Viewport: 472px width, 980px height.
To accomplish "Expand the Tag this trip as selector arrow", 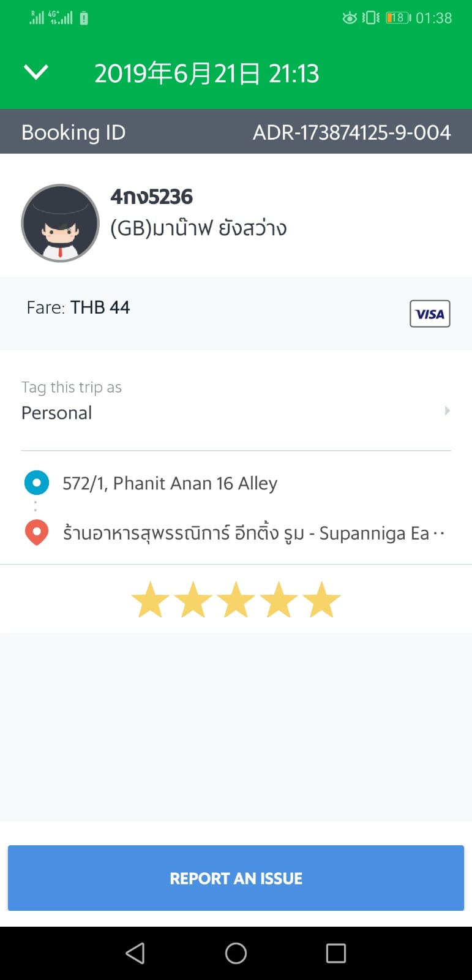I will (447, 410).
